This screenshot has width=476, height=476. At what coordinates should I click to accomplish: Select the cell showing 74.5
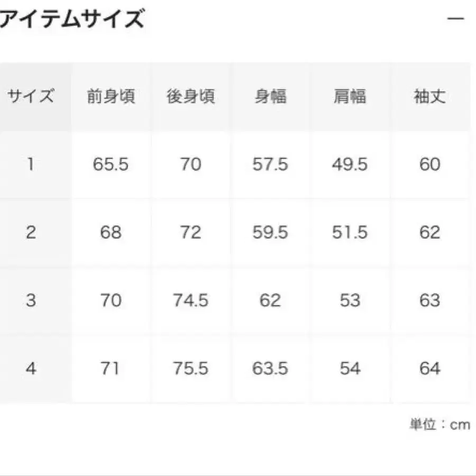[191, 300]
